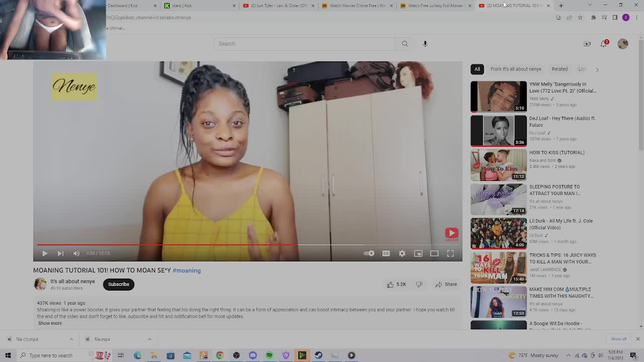This screenshot has width=644, height=362.
Task: Switch to the "starb | Kick" browser tab
Action: pos(199,6)
